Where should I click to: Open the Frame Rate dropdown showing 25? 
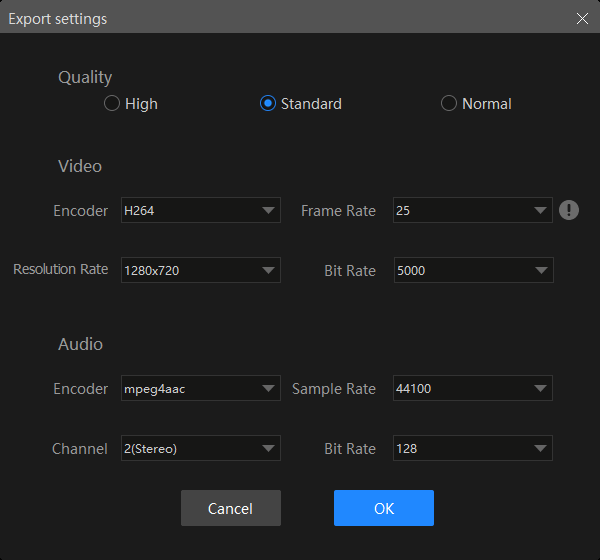point(472,211)
